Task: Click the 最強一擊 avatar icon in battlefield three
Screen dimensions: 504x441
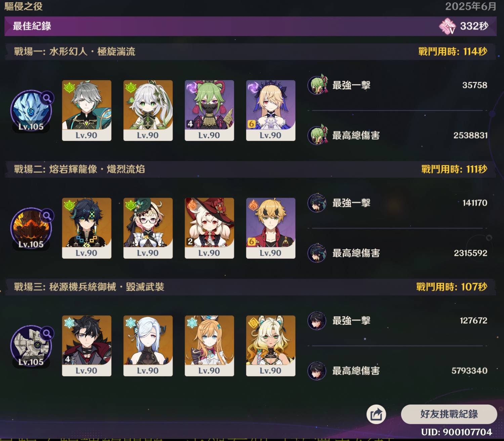Action: [317, 320]
